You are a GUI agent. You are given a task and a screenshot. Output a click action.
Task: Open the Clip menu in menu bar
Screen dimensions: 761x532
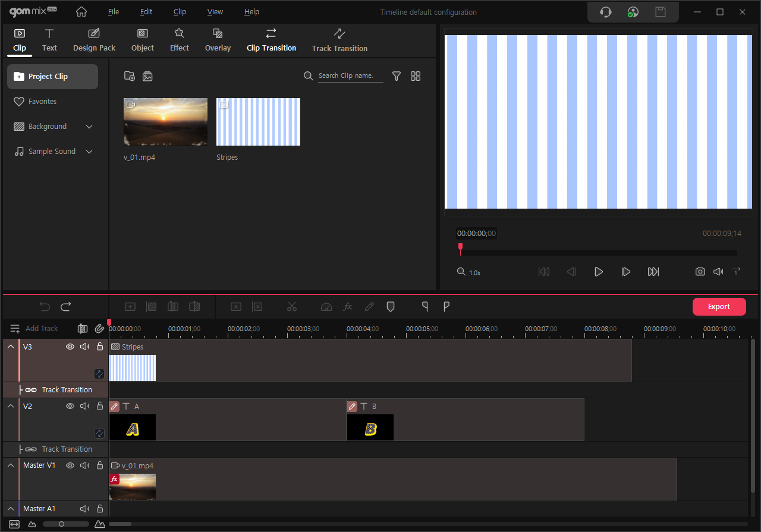180,12
